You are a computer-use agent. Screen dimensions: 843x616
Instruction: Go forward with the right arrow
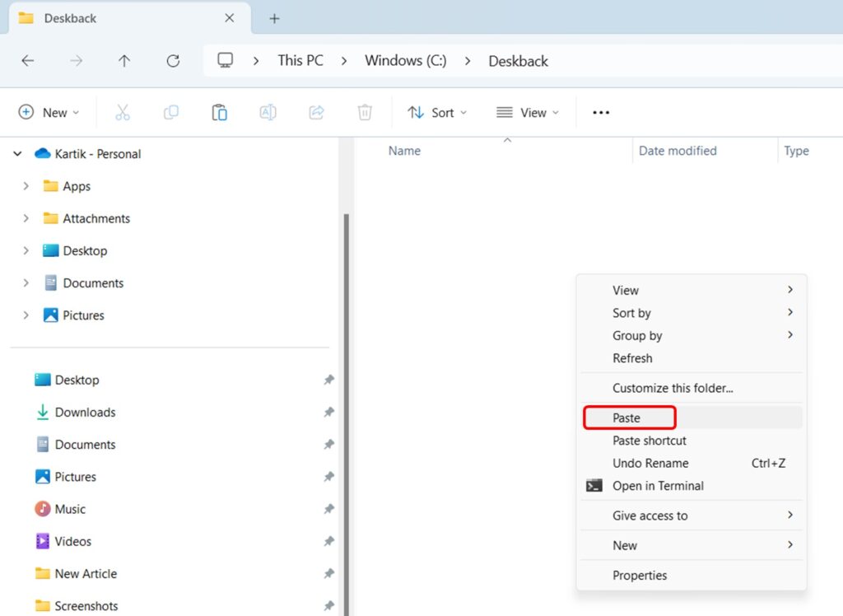76,61
